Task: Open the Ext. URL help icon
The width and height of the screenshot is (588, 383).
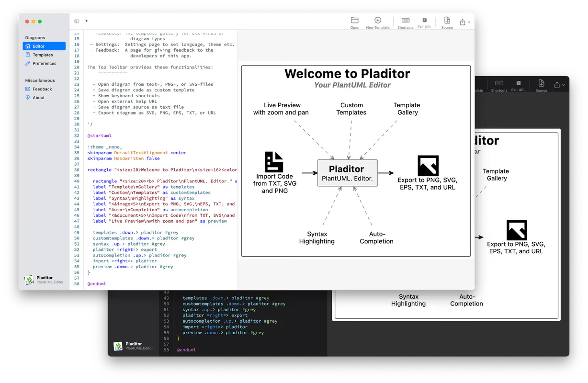Action: point(424,20)
